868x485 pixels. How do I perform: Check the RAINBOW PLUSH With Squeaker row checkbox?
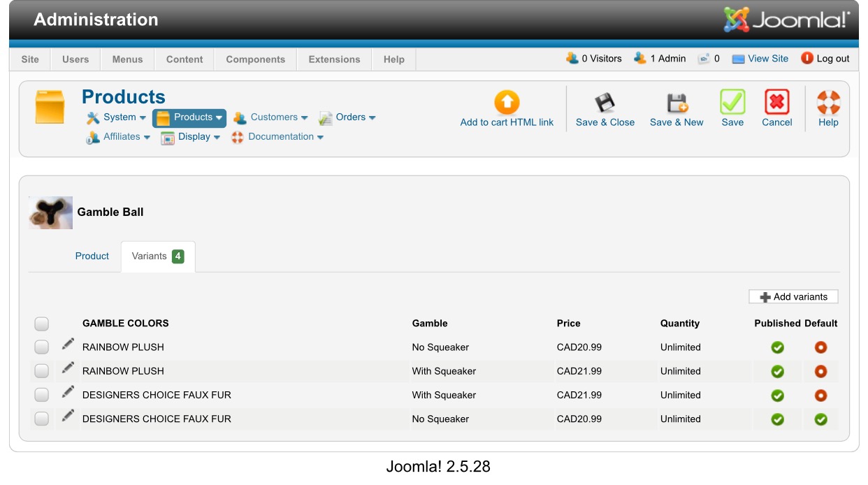click(x=42, y=371)
